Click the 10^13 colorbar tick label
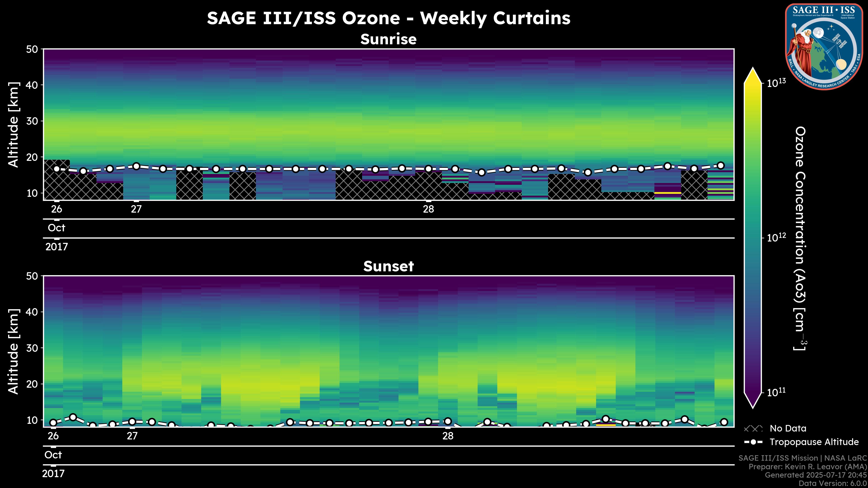This screenshot has height=488, width=868. point(777,83)
